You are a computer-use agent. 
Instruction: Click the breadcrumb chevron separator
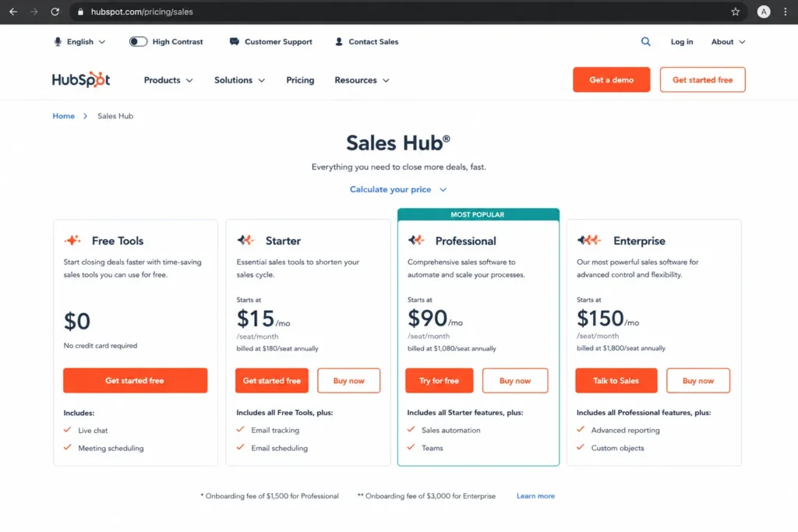click(86, 116)
